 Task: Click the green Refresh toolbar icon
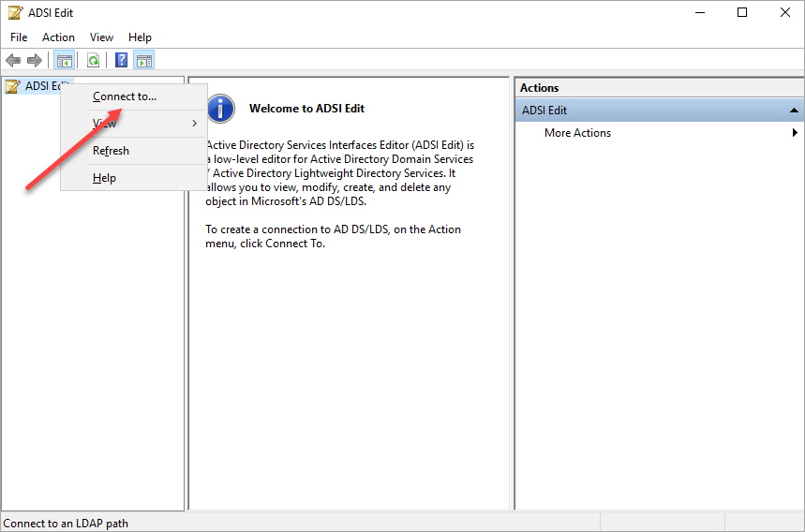tap(94, 61)
